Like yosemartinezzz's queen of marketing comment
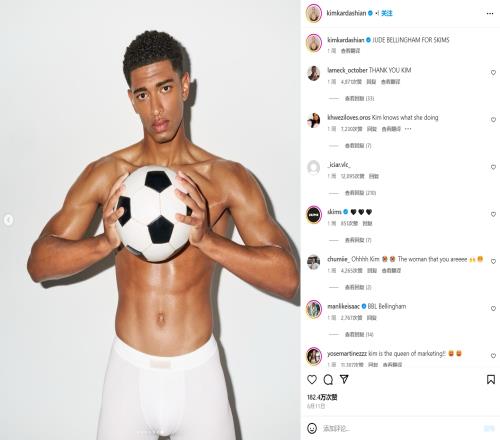This screenshot has height=440, width=500. coord(493,356)
